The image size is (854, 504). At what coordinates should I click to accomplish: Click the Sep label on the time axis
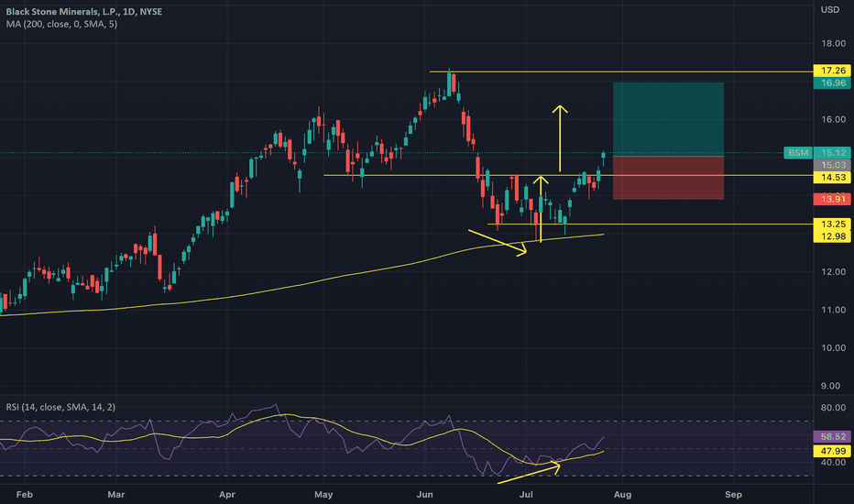tap(733, 495)
